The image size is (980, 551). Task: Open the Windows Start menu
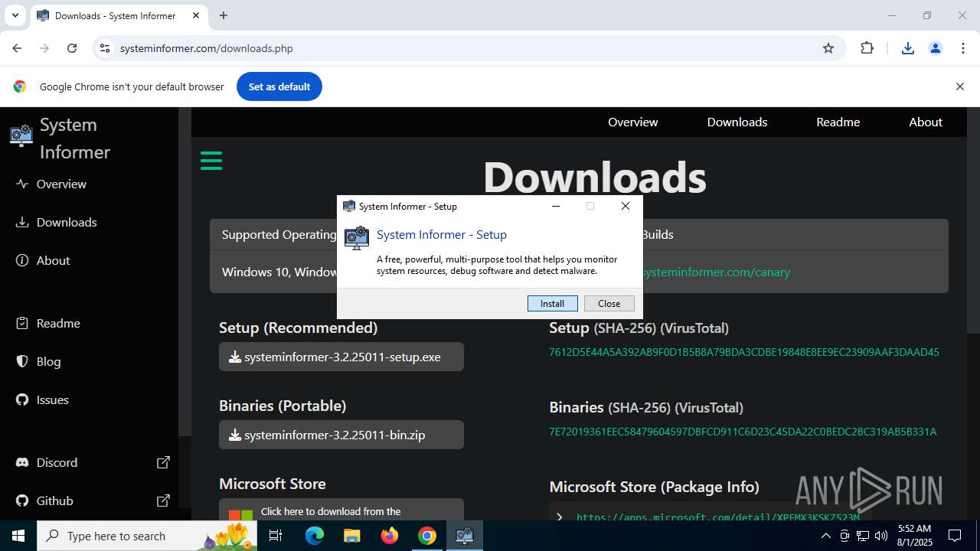tap(18, 536)
